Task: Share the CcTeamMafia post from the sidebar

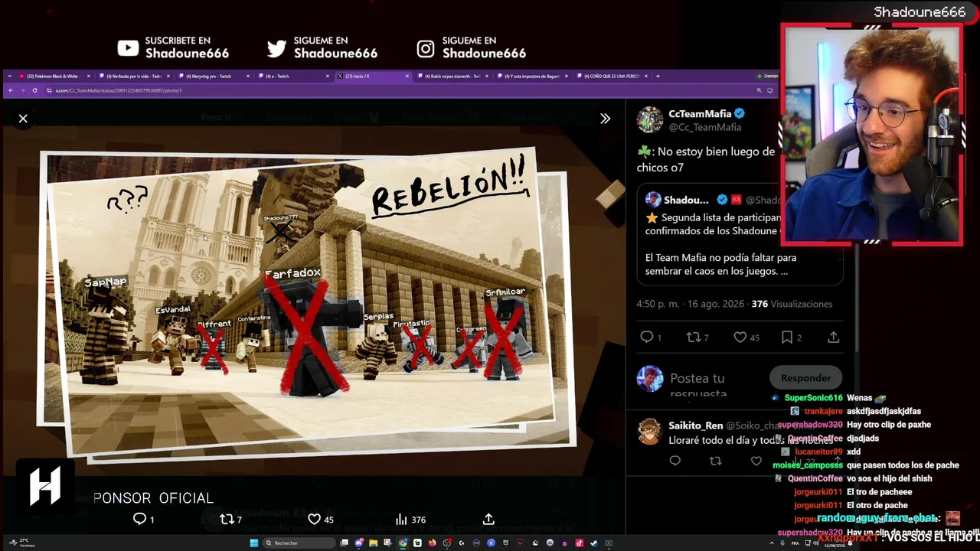Action: (x=833, y=337)
